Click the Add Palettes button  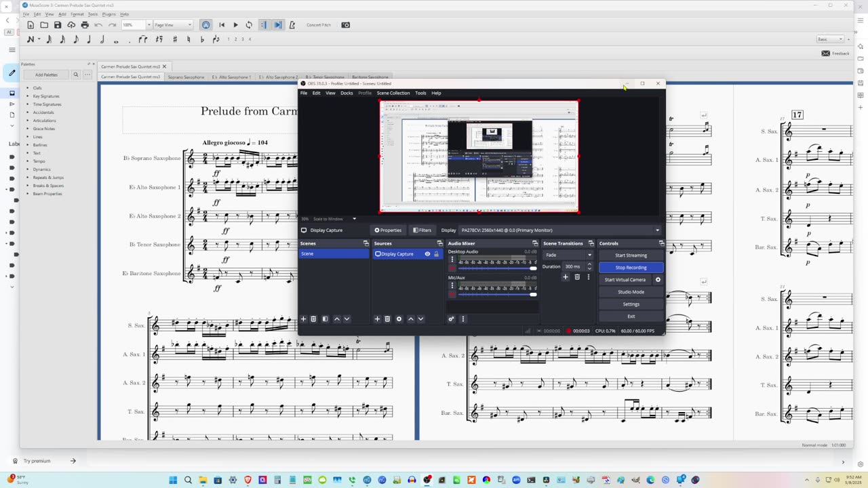tap(46, 75)
